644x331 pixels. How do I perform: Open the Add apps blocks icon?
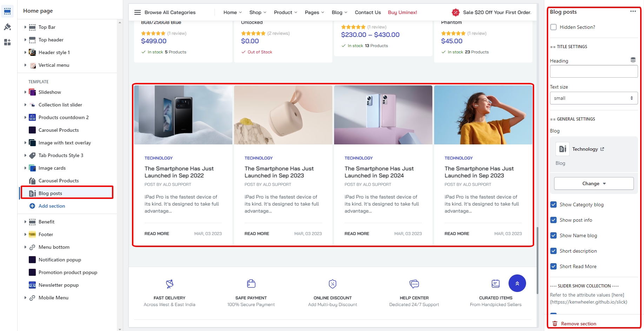(x=7, y=42)
